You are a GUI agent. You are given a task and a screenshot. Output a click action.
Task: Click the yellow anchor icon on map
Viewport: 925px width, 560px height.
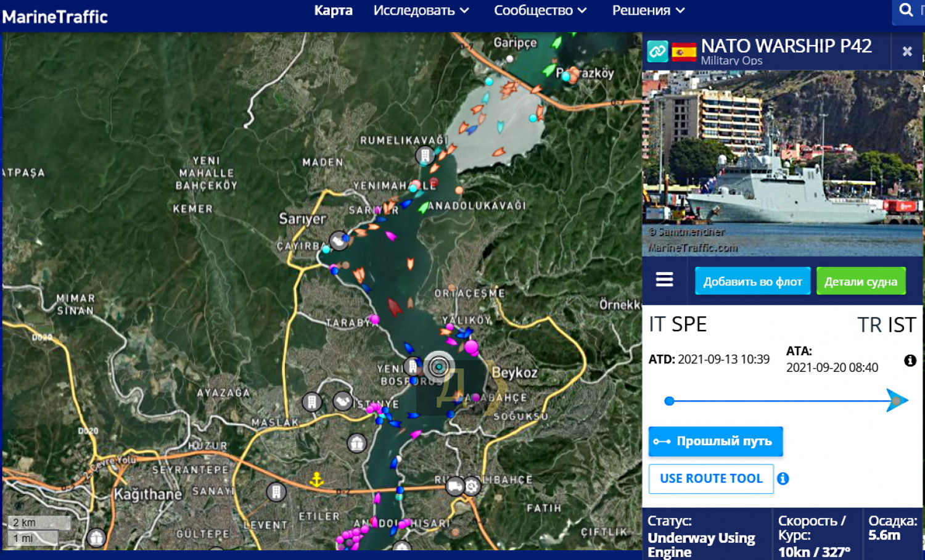click(316, 479)
